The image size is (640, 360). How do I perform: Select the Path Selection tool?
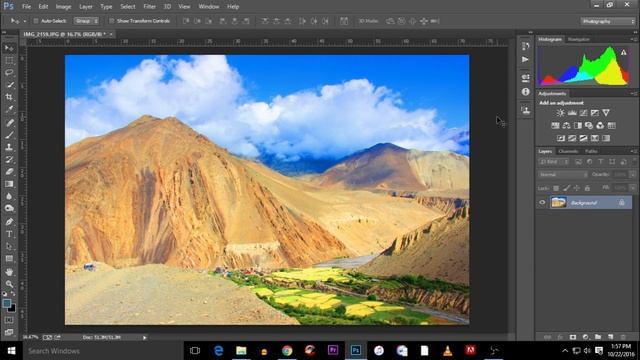[9, 247]
